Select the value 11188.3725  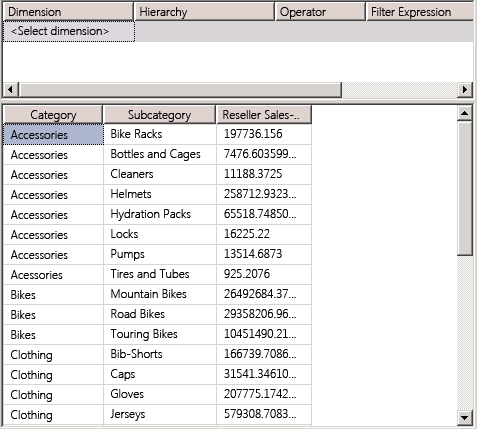click(x=264, y=174)
